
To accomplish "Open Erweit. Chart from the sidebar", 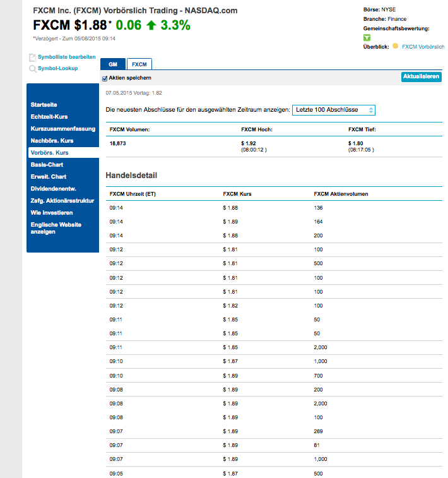I will click(49, 177).
